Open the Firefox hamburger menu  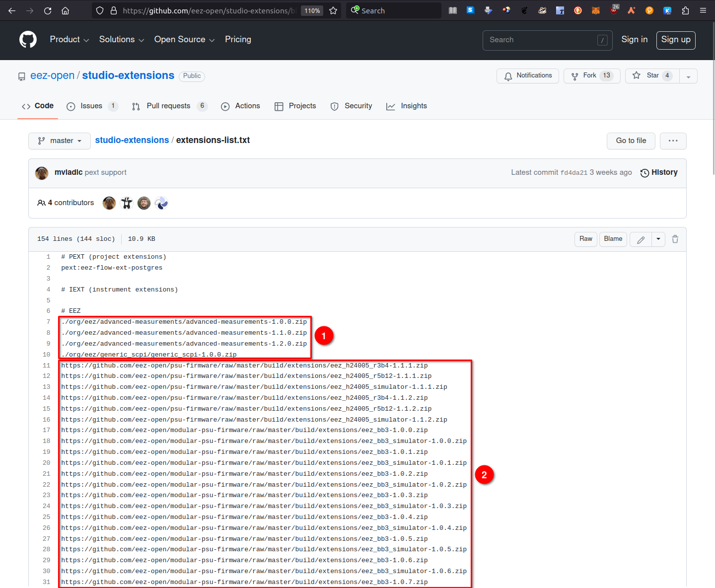tap(703, 10)
